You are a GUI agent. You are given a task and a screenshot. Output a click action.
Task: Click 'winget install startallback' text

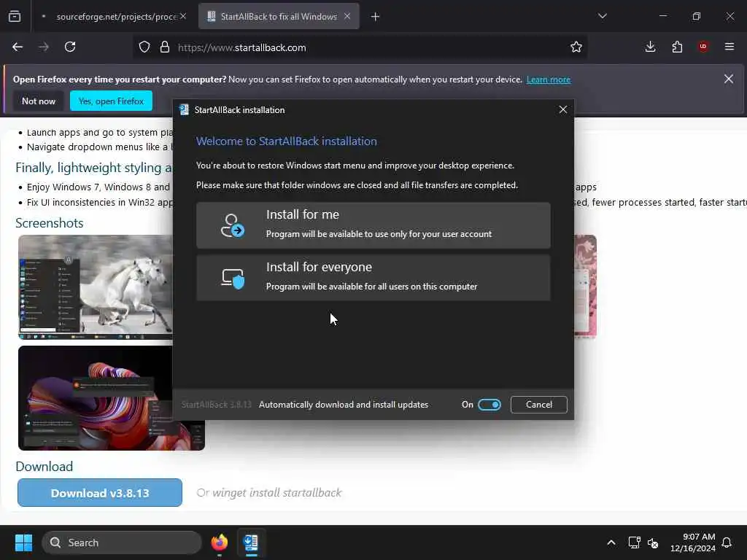(x=276, y=493)
